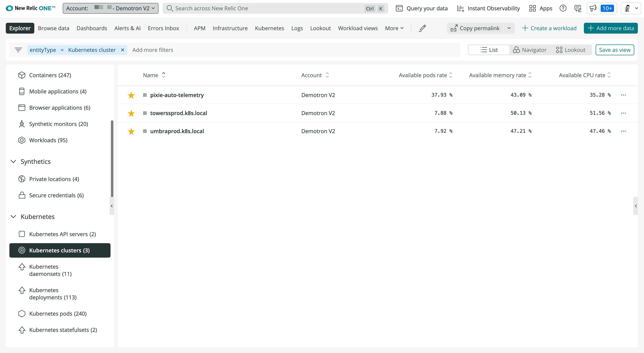
Task: Click the feedback chat icon
Action: (578, 8)
